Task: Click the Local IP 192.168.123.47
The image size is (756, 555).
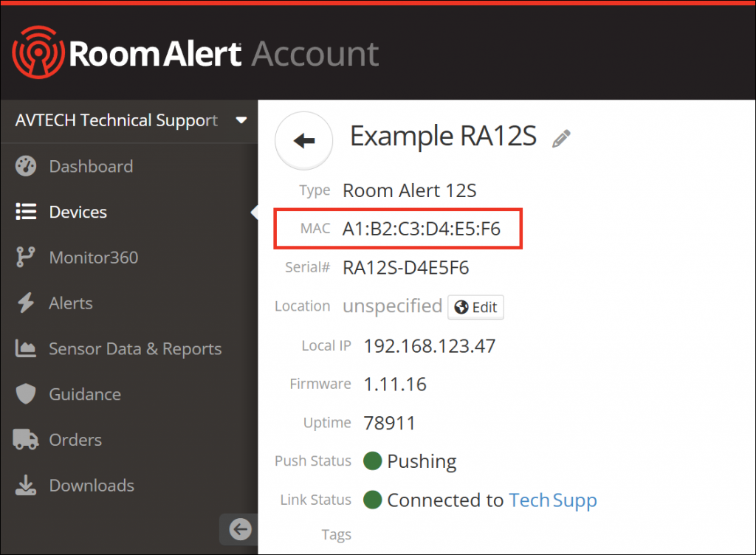Action: (x=430, y=345)
